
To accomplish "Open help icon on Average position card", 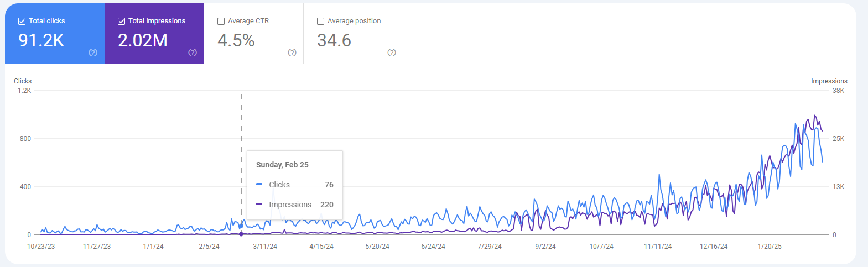I will [392, 53].
